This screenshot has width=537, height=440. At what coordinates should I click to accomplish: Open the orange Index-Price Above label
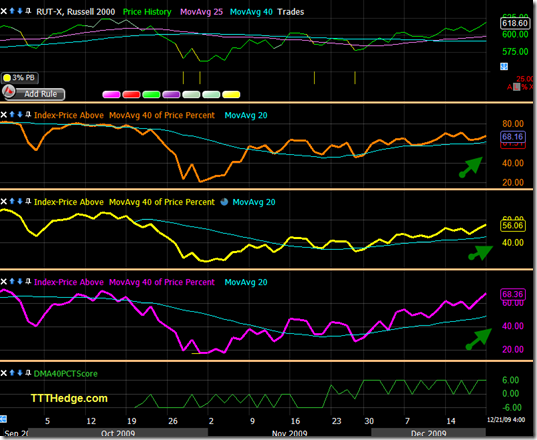click(x=68, y=115)
